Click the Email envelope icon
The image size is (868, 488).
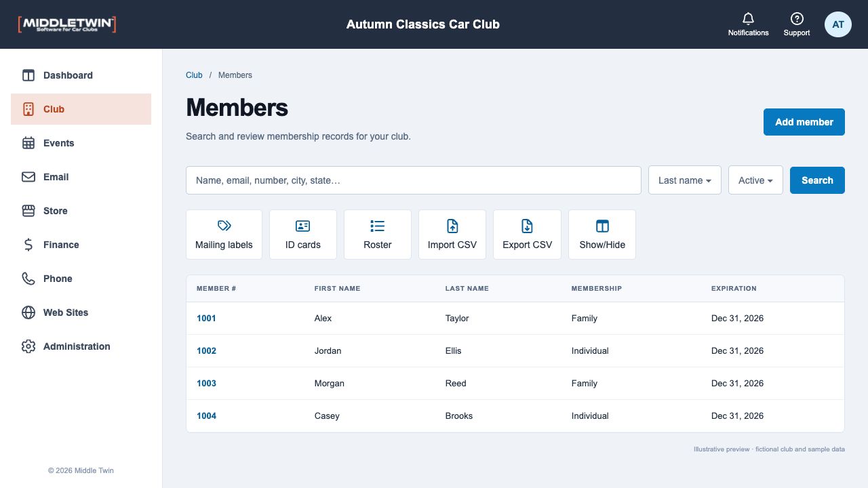28,177
